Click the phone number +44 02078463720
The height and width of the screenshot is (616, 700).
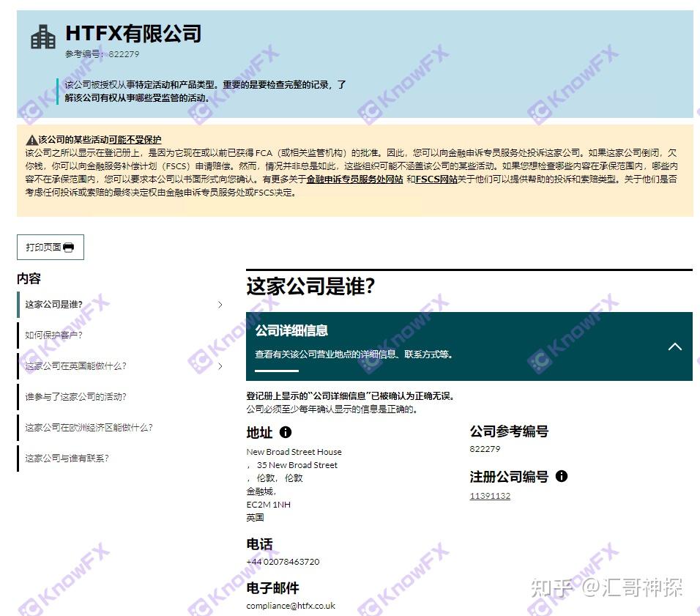[283, 562]
